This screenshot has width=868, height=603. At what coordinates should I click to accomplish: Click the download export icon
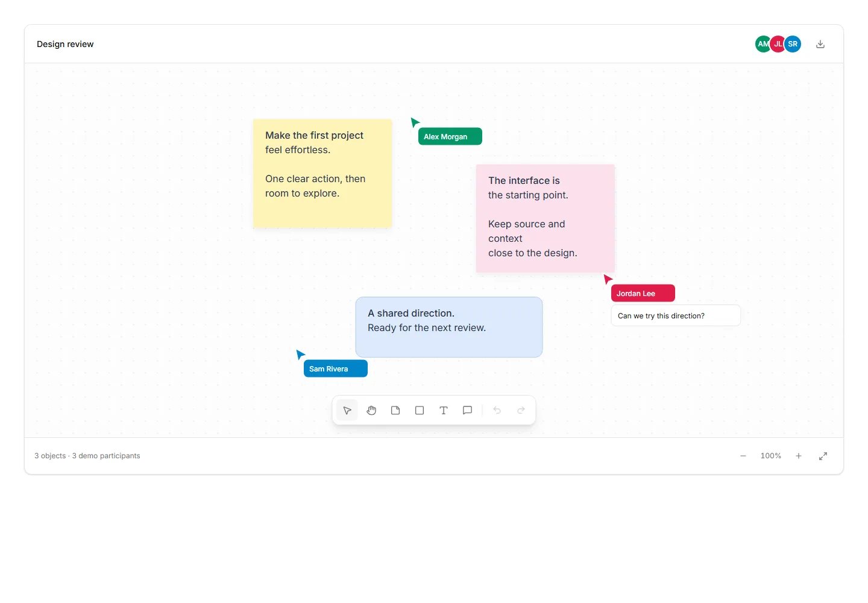[820, 44]
